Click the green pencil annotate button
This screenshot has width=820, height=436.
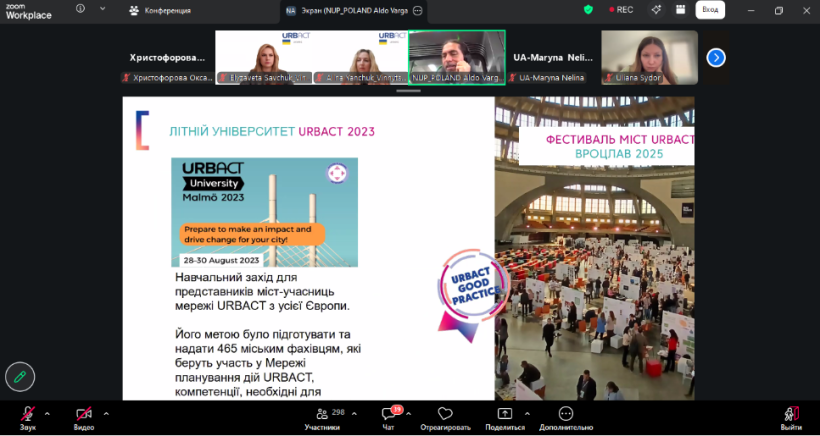tap(19, 376)
